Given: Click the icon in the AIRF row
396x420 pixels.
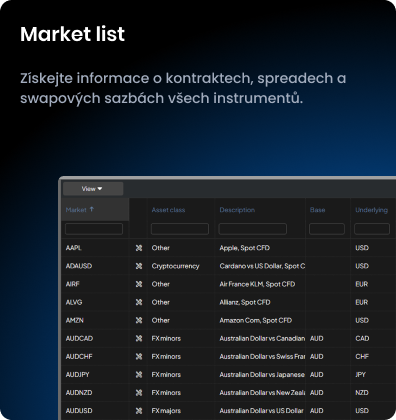Looking at the screenshot, I should click(x=139, y=284).
